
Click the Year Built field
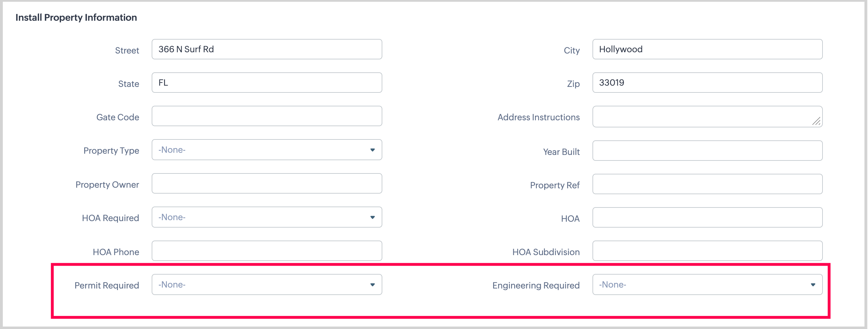click(x=707, y=151)
